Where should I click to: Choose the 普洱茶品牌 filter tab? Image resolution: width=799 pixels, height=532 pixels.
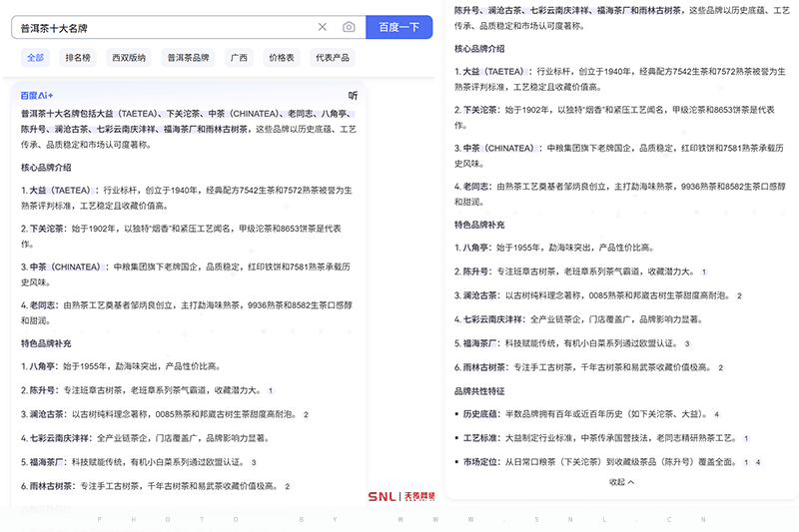(x=188, y=58)
